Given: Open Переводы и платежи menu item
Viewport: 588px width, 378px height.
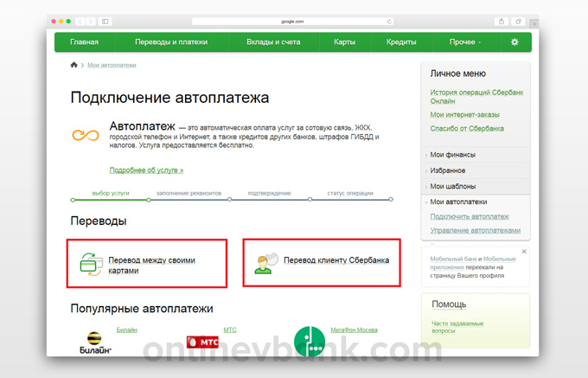Looking at the screenshot, I should (x=171, y=42).
